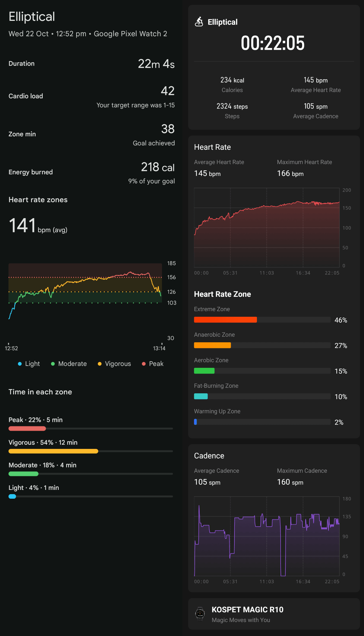Click the red Peak legend dot
The height and width of the screenshot is (636, 364).
click(144, 364)
